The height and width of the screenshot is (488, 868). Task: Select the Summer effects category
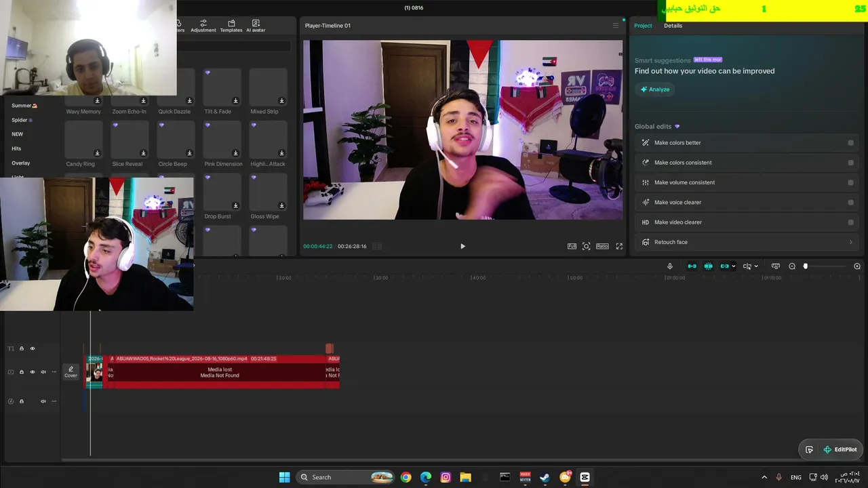coord(24,106)
